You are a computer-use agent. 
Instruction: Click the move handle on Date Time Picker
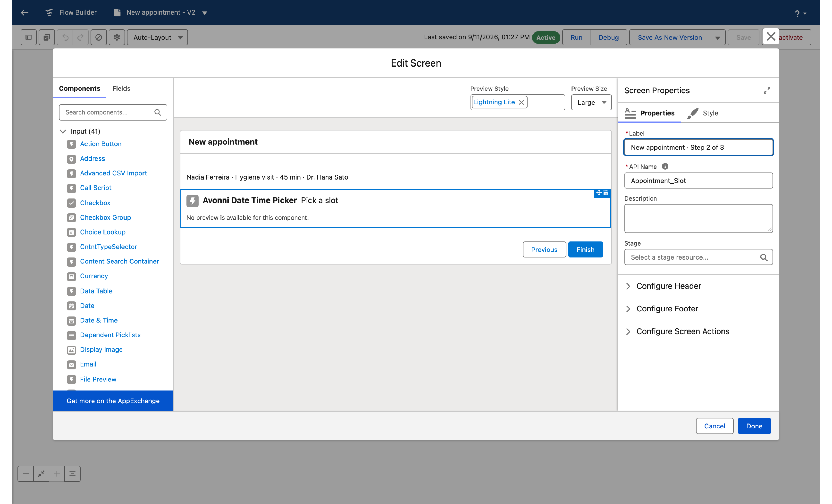[x=599, y=193]
